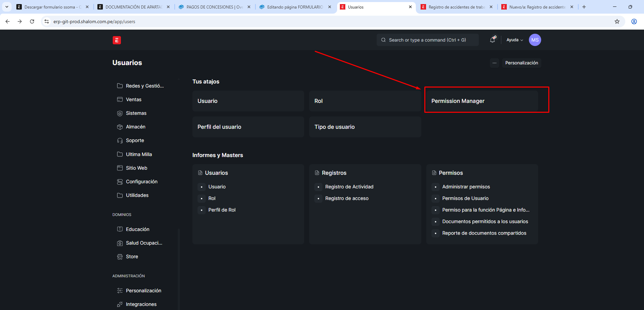
Task: Go to Store in the sidebar
Action: (132, 257)
